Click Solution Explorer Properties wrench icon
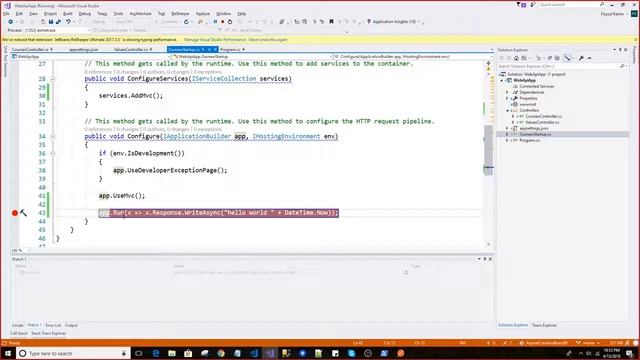Viewport: 640px width, 360px height. tap(581, 58)
